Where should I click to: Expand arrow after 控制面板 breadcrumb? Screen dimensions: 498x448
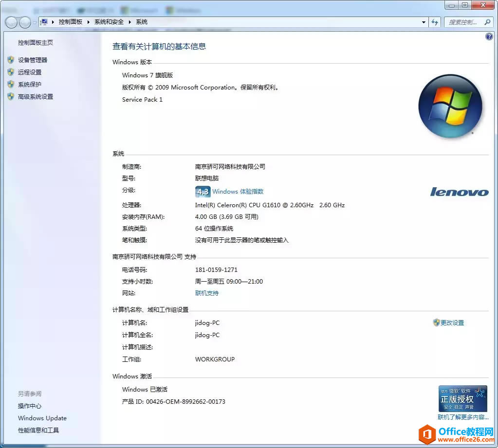pos(88,22)
